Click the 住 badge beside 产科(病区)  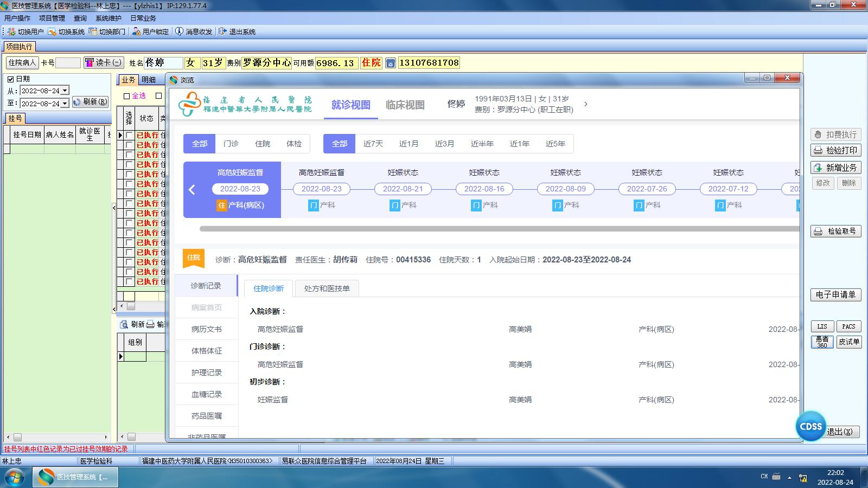tap(221, 206)
